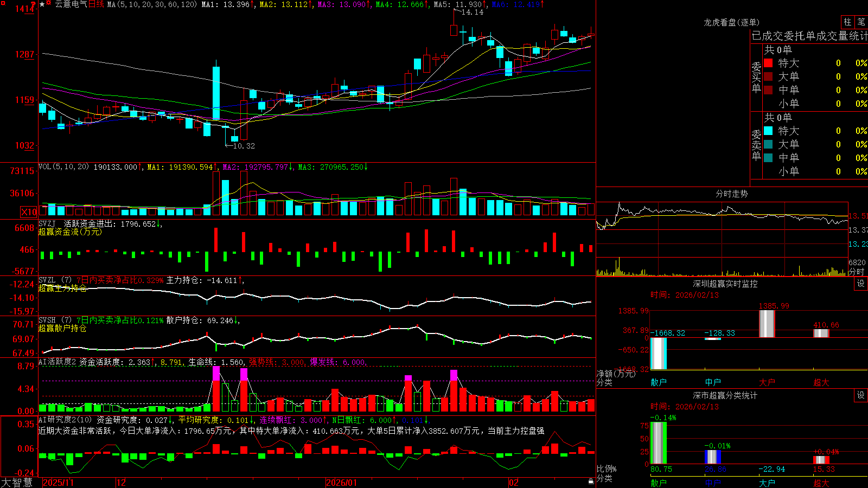Click the 超大 15.33 bar in 深市超赢分类统计

click(821, 460)
